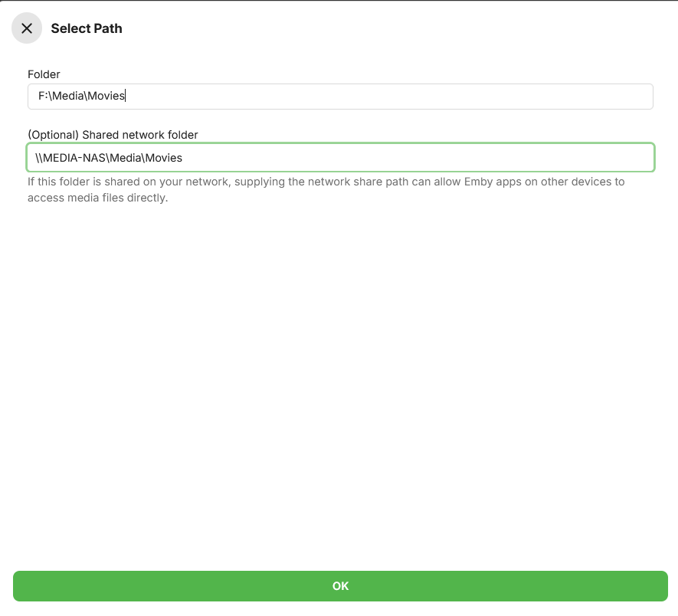
Task: Dismiss the dialog using the round X button
Action: point(27,28)
